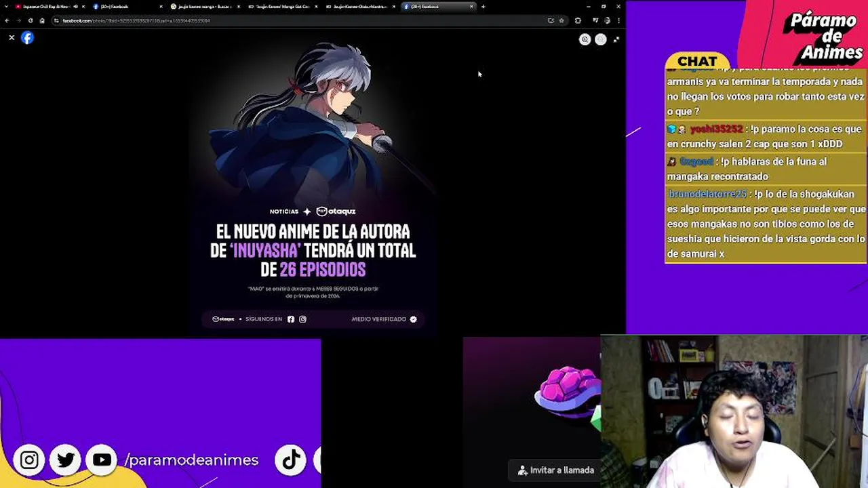Image resolution: width=868 pixels, height=488 pixels.
Task: Go back in the browser
Action: tap(7, 20)
